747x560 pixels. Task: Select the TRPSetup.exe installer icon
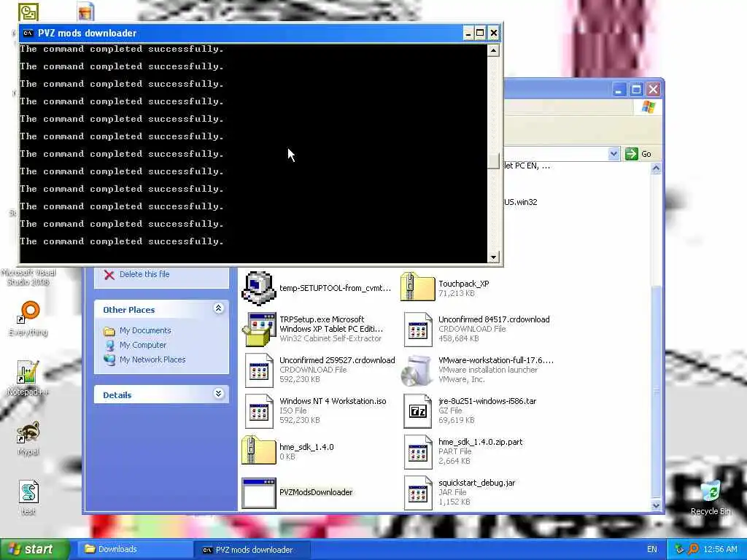[x=259, y=329]
